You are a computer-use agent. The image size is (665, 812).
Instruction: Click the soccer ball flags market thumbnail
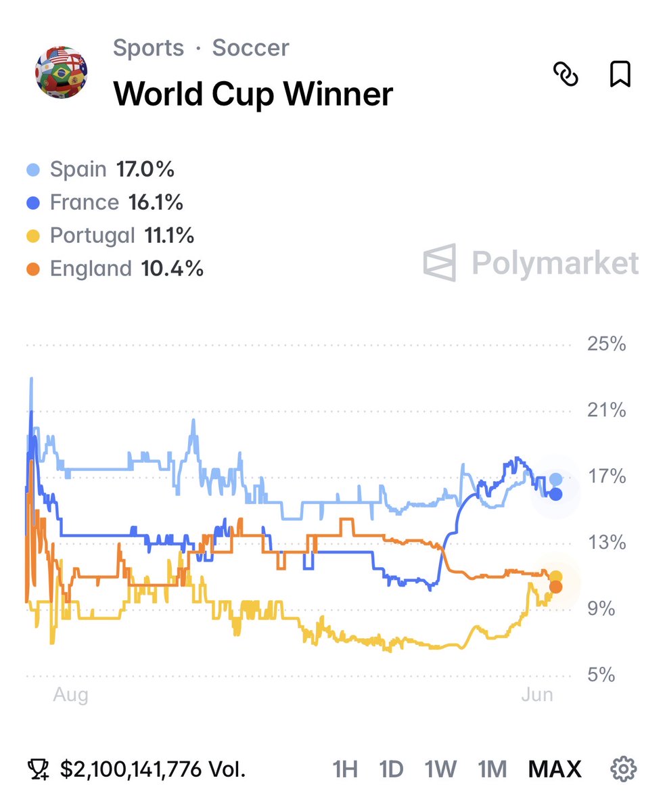pos(62,73)
